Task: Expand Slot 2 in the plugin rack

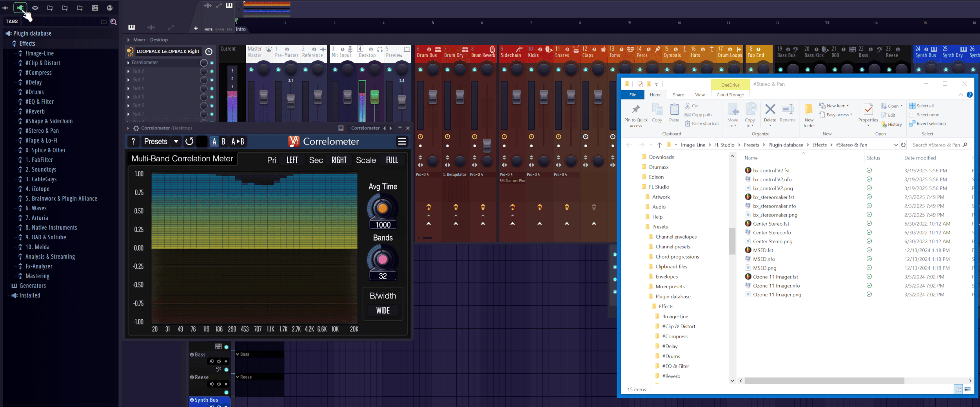Action: 128,71
